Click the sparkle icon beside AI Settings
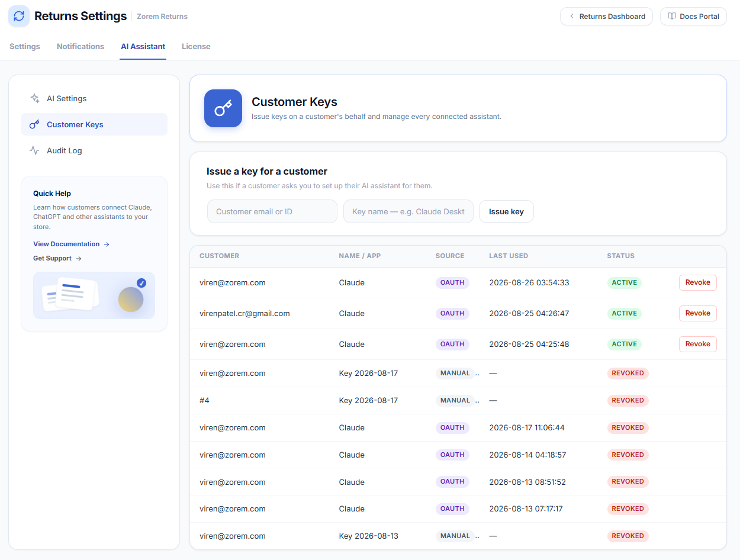The width and height of the screenshot is (740, 560). [x=35, y=98]
